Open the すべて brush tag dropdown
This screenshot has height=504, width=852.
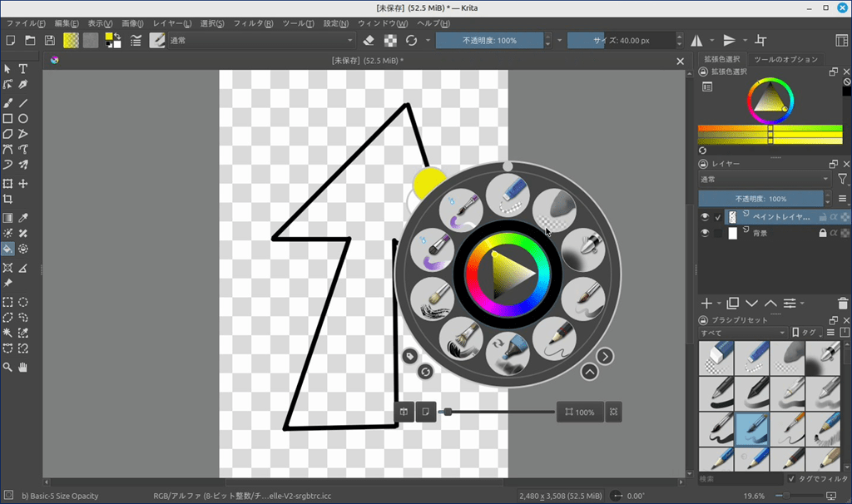tap(742, 333)
